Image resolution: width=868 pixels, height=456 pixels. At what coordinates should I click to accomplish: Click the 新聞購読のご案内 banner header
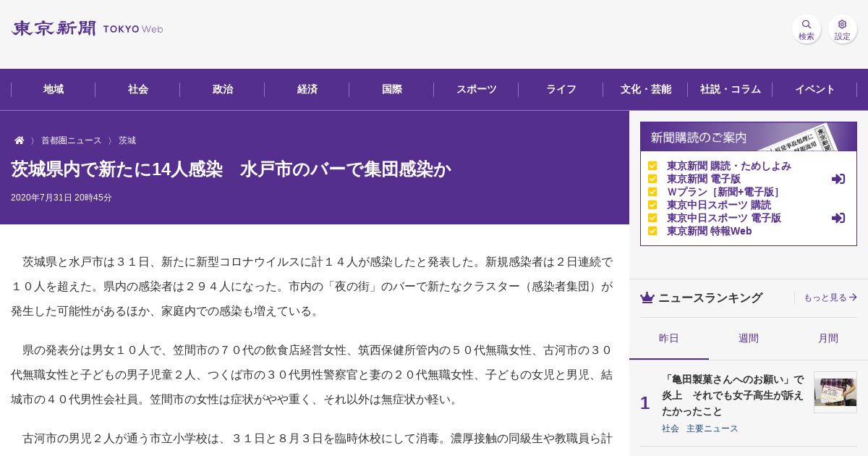[749, 137]
